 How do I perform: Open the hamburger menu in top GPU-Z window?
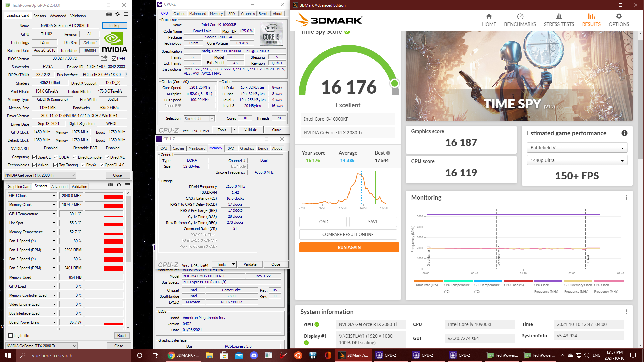click(x=126, y=14)
